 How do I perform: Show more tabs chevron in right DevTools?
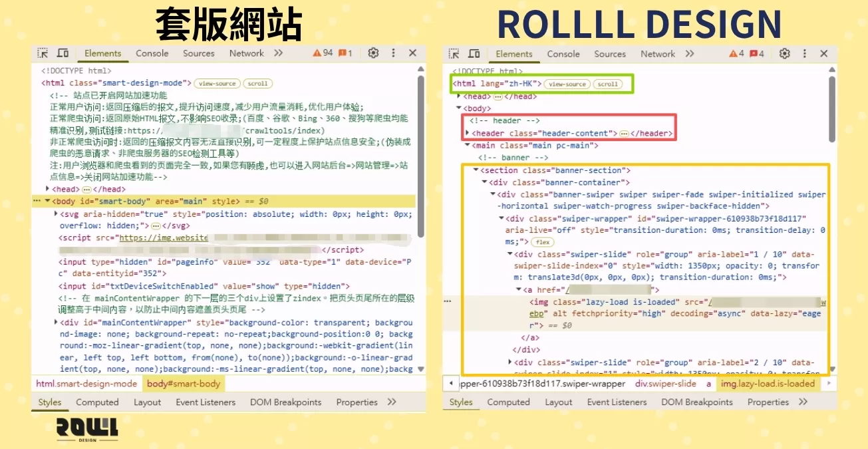click(x=690, y=54)
